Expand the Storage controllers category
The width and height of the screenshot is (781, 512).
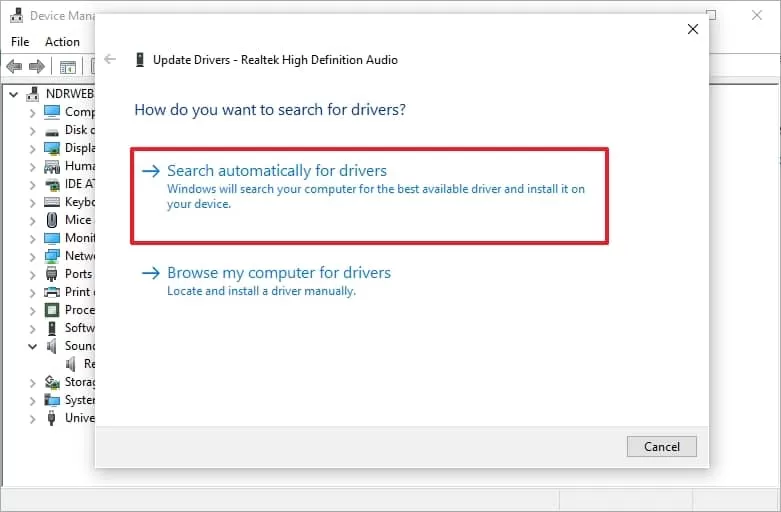tap(33, 383)
